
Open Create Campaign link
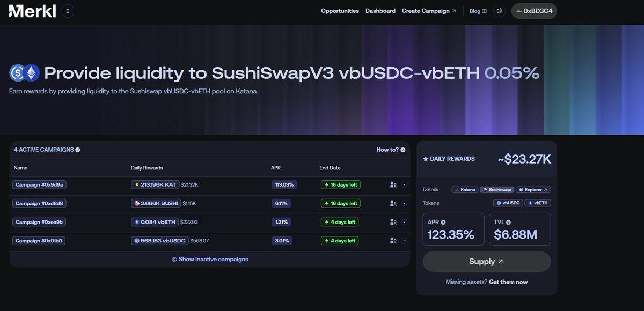click(429, 11)
